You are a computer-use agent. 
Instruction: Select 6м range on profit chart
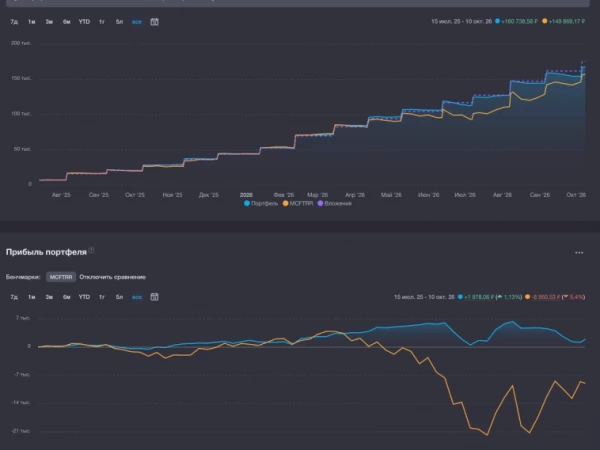67,297
